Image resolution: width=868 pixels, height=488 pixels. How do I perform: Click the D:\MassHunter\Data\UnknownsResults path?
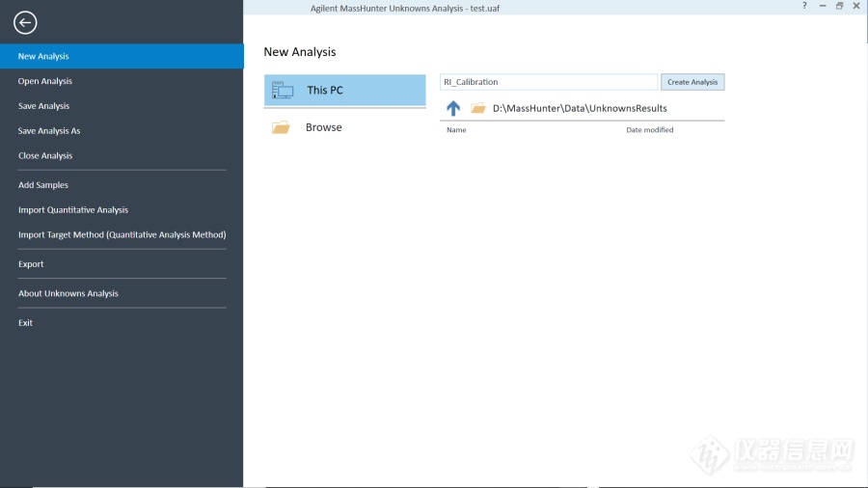pyautogui.click(x=580, y=108)
